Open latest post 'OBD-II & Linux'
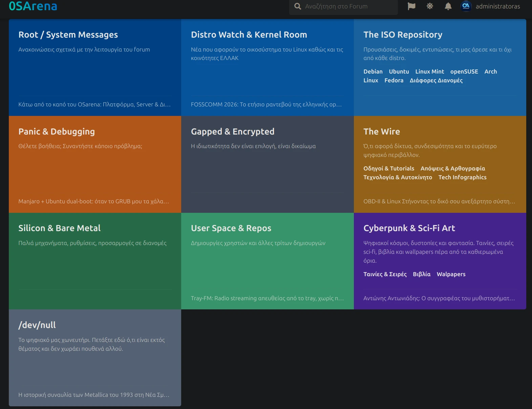 439,201
